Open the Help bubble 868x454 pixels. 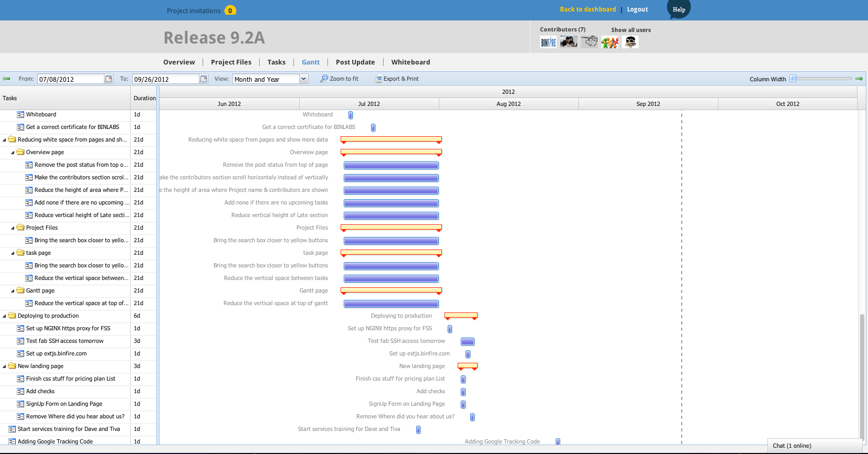679,9
